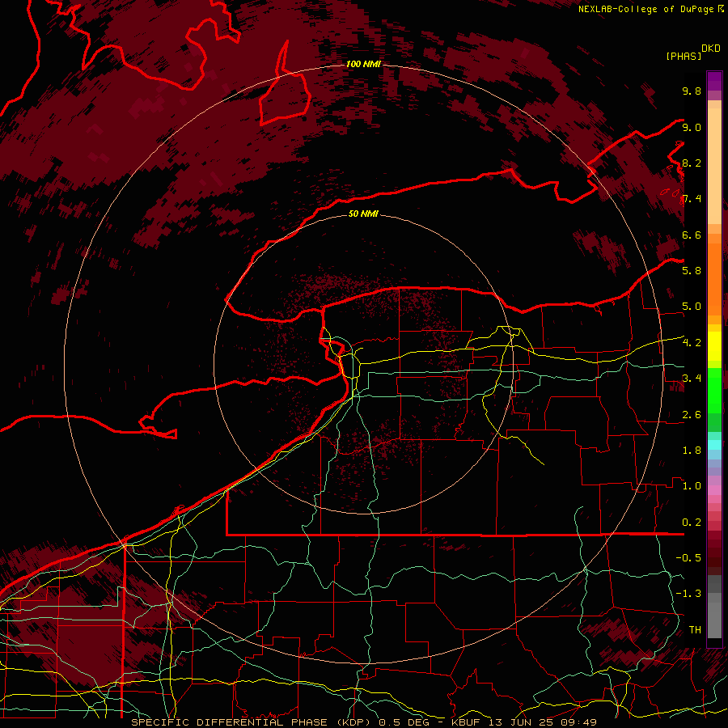Click the 100 NMI range ring label

(x=363, y=64)
